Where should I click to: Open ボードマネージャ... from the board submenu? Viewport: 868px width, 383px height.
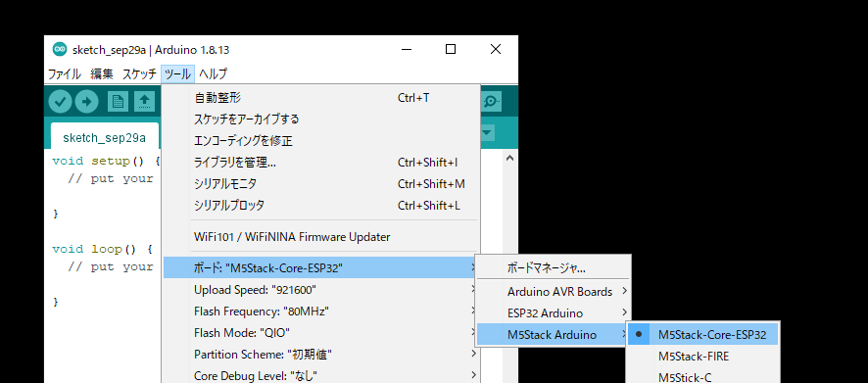(x=553, y=268)
